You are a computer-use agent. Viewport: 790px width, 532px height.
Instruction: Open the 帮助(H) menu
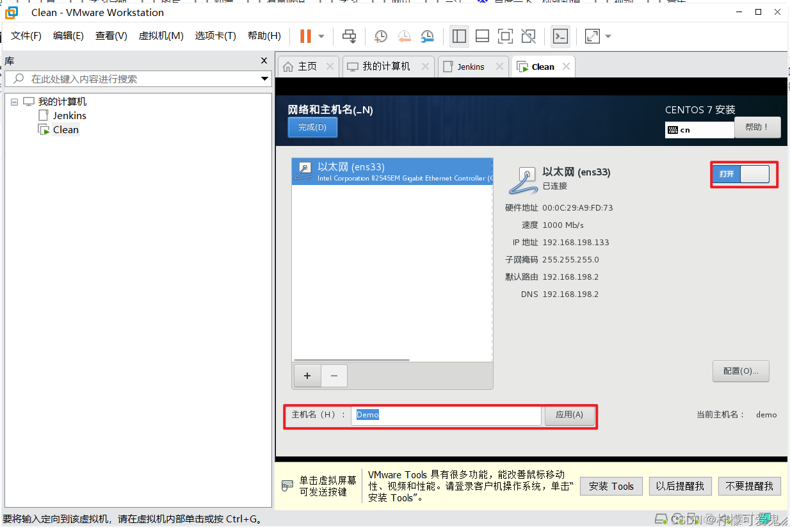point(264,36)
